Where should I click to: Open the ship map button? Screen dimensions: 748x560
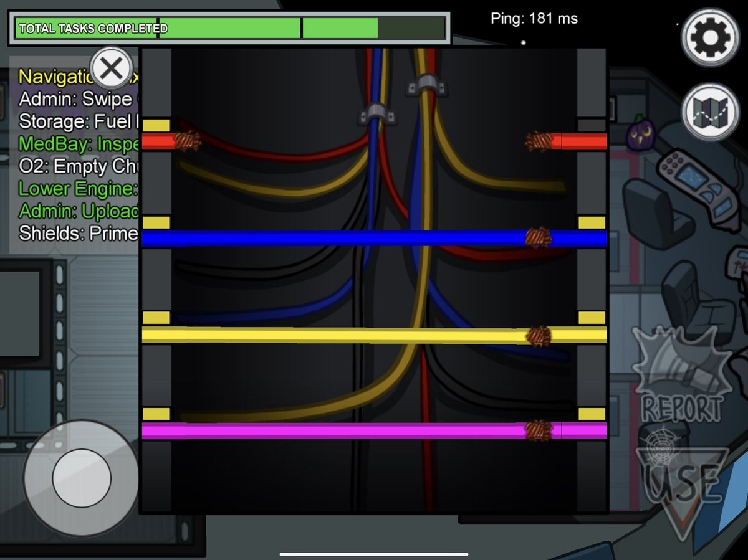pyautogui.click(x=709, y=112)
